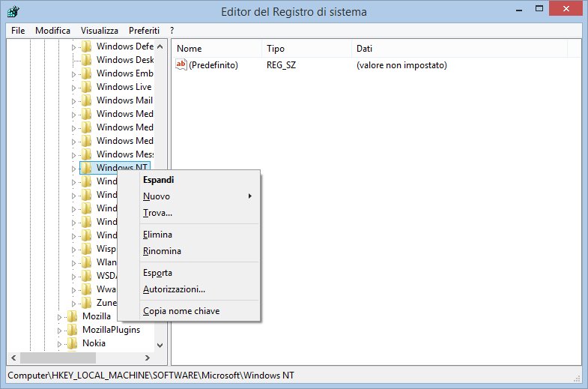The width and height of the screenshot is (588, 389).
Task: Click the Wlan folder icon
Action: click(x=87, y=262)
